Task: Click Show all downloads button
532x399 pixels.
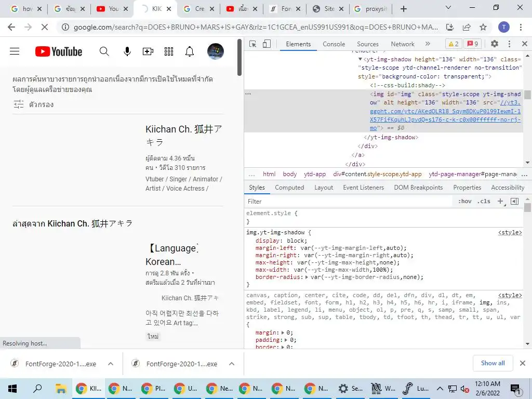Action: [x=493, y=363]
